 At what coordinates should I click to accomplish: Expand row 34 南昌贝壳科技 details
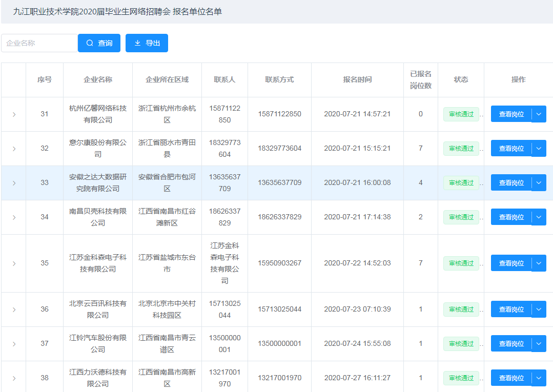tap(14, 217)
